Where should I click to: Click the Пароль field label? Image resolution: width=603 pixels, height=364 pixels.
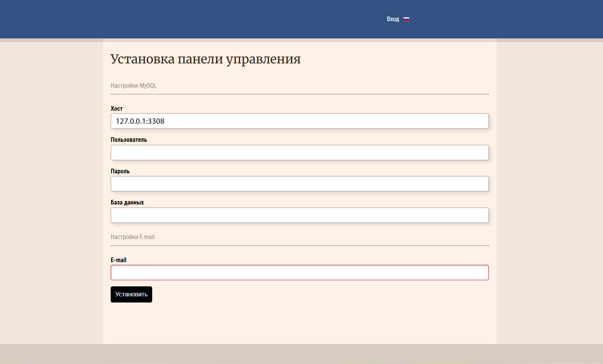coord(120,171)
